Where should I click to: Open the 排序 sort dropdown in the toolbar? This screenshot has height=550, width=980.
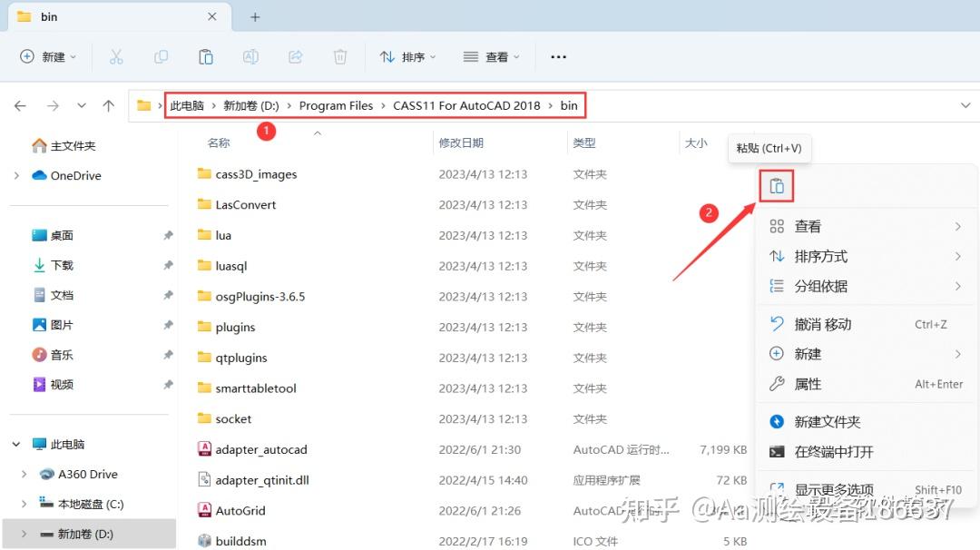point(407,56)
